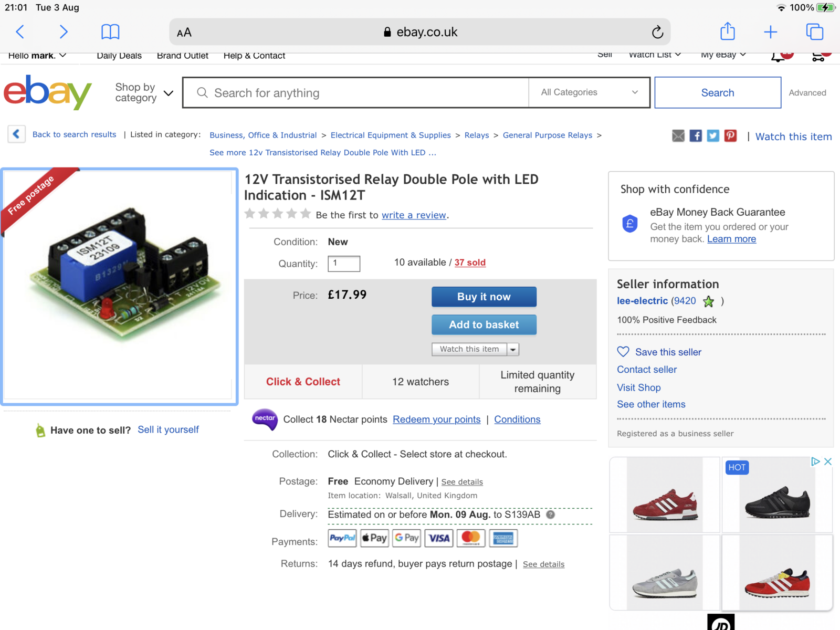The image size is (840, 630).
Task: Click the Add to basket button
Action: [x=484, y=324]
